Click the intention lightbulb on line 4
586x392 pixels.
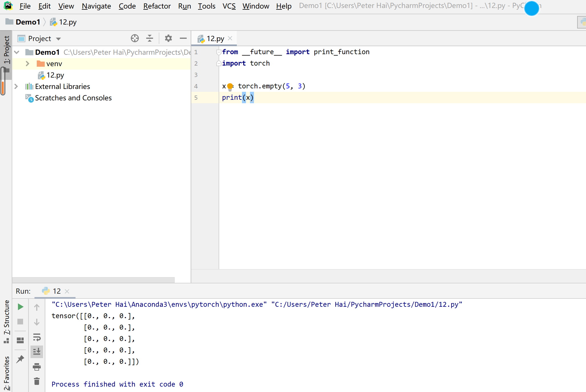pos(230,86)
